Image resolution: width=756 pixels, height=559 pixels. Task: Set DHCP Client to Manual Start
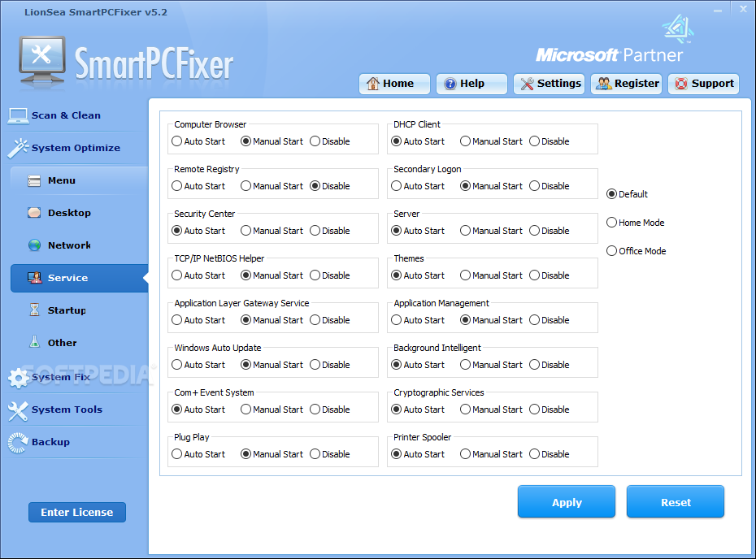click(x=465, y=141)
